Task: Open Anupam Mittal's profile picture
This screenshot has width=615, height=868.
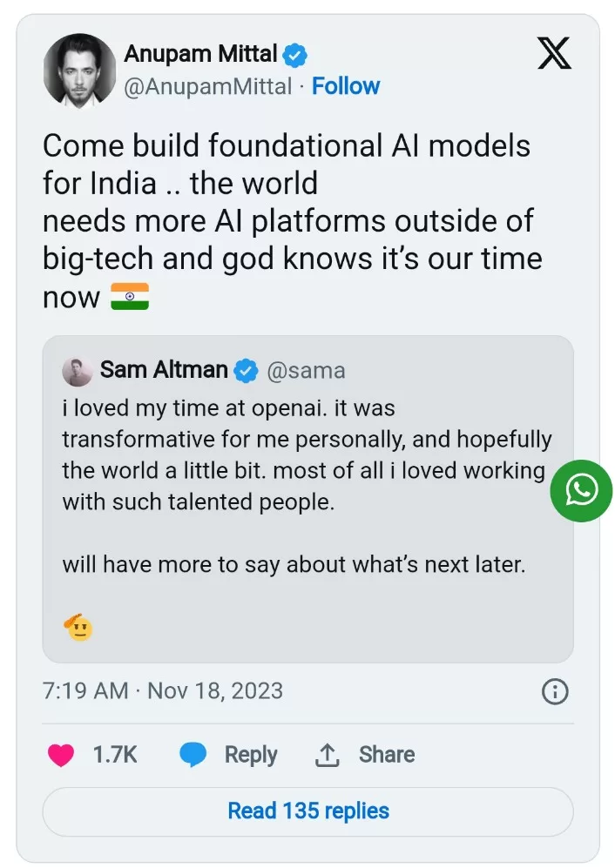Action: click(x=79, y=71)
